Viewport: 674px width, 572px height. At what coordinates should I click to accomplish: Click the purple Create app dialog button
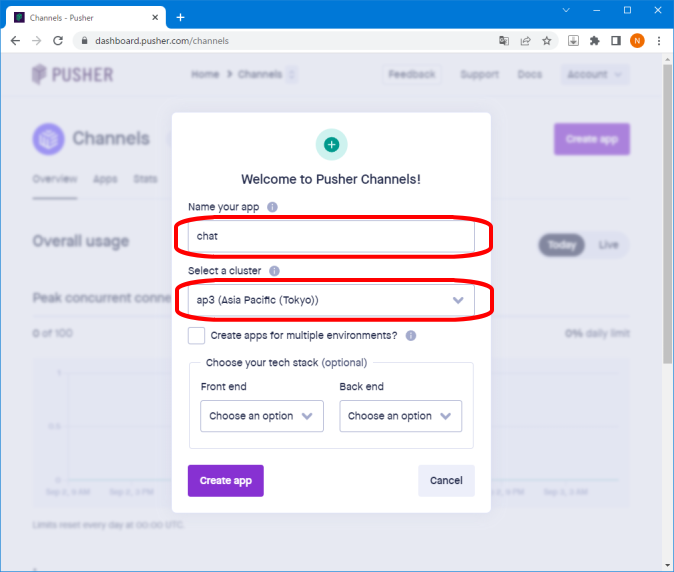tap(226, 480)
